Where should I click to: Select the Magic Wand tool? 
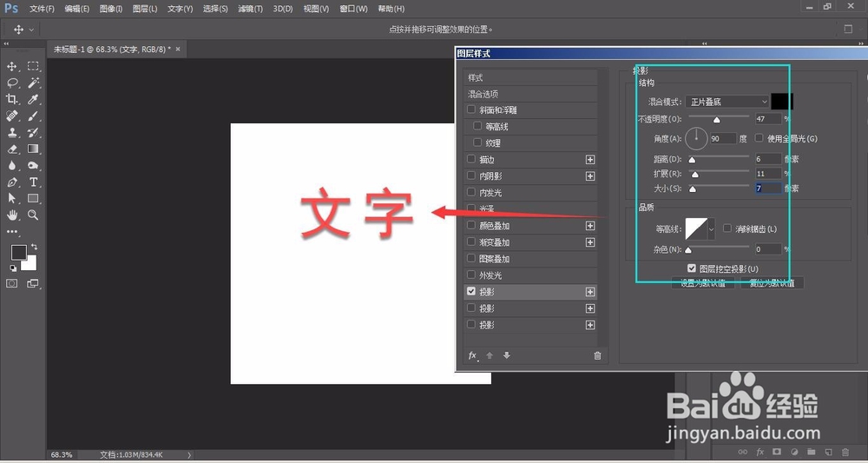pyautogui.click(x=33, y=83)
